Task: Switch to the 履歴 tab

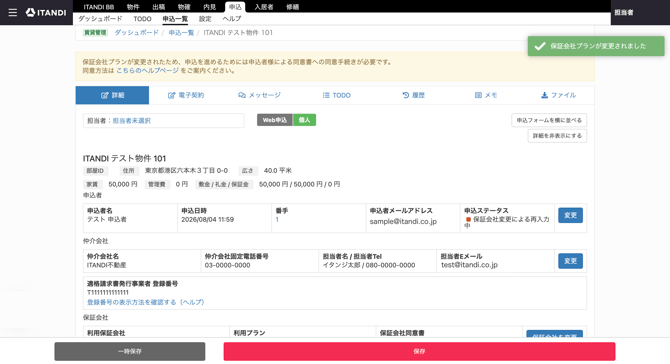Action: [414, 95]
